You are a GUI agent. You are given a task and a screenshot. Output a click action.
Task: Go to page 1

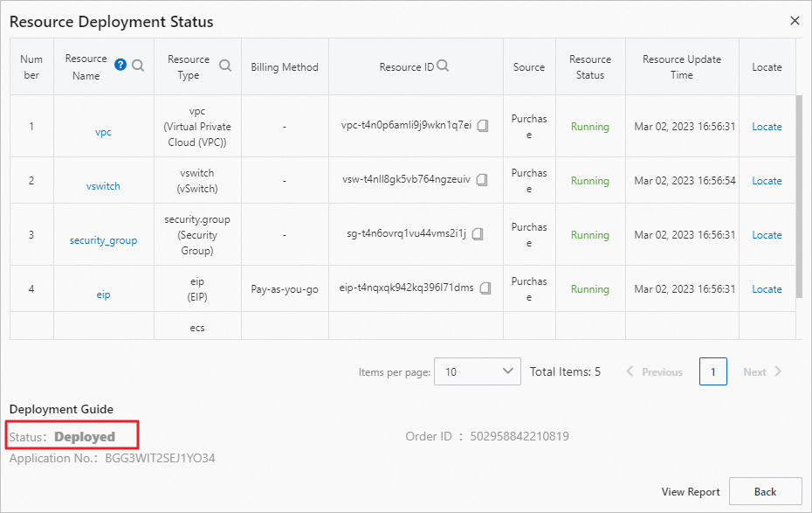(712, 371)
